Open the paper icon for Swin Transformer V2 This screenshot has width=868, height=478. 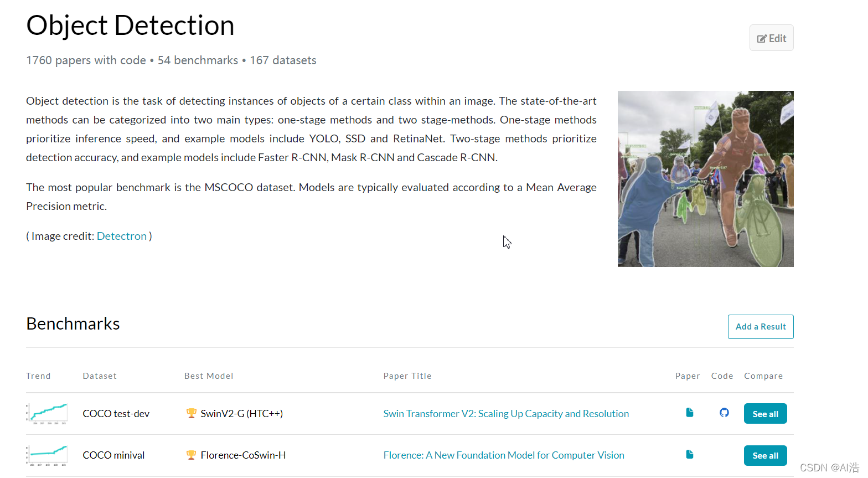[x=690, y=413]
